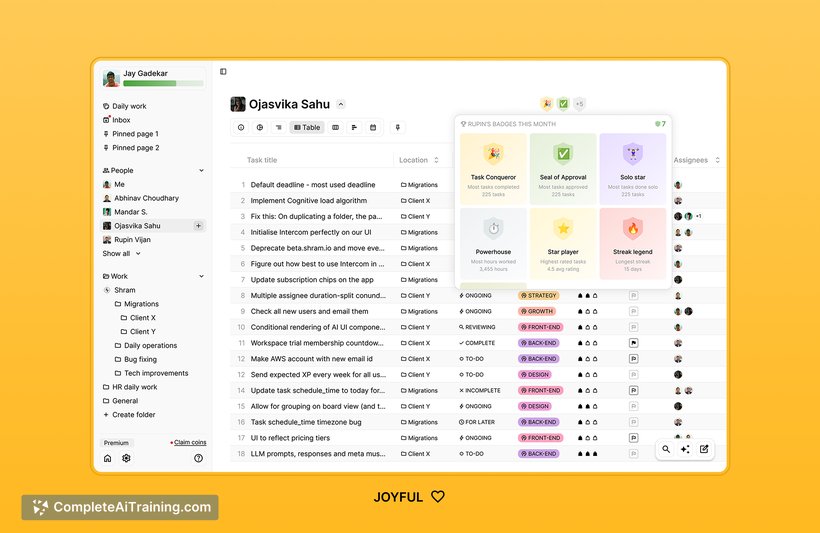820x533 pixels.
Task: Open settings via the gear icon
Action: 126,458
